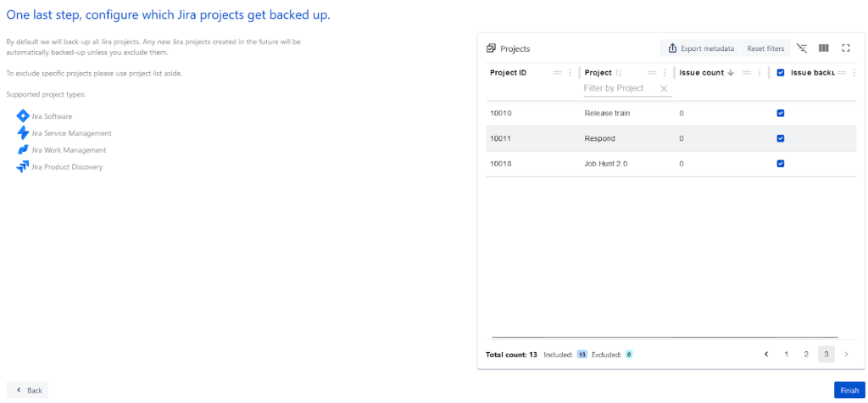This screenshot has width=868, height=403.
Task: Click the Export metadata button
Action: 700,48
